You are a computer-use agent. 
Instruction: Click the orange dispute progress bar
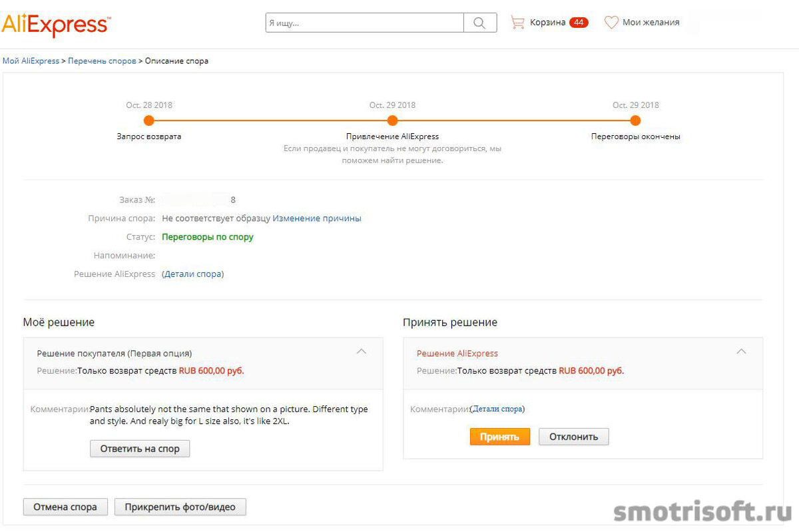[x=266, y=121]
